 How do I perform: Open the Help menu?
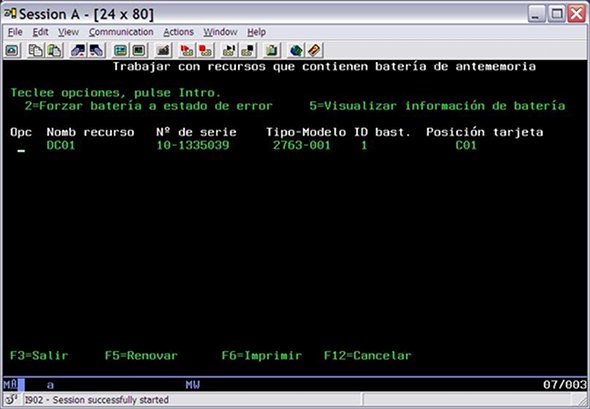click(x=256, y=32)
